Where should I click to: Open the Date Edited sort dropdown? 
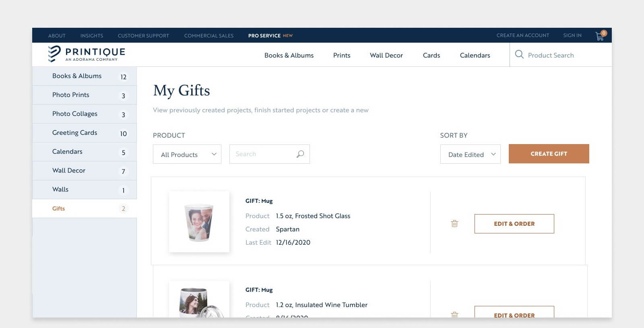471,154
